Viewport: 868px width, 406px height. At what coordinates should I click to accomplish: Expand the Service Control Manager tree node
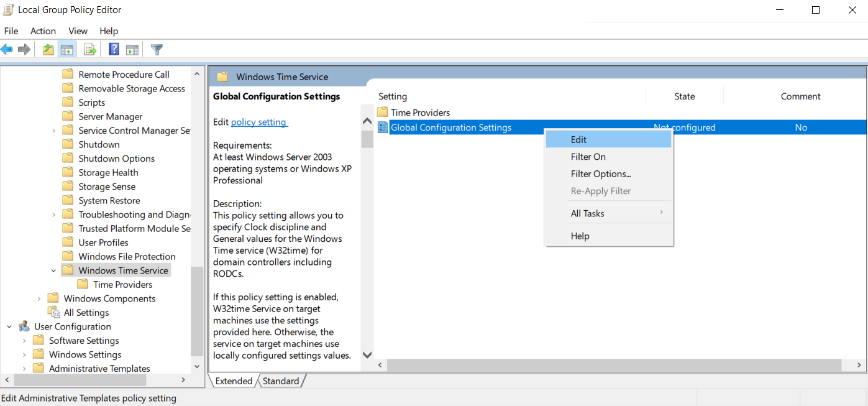click(x=54, y=131)
